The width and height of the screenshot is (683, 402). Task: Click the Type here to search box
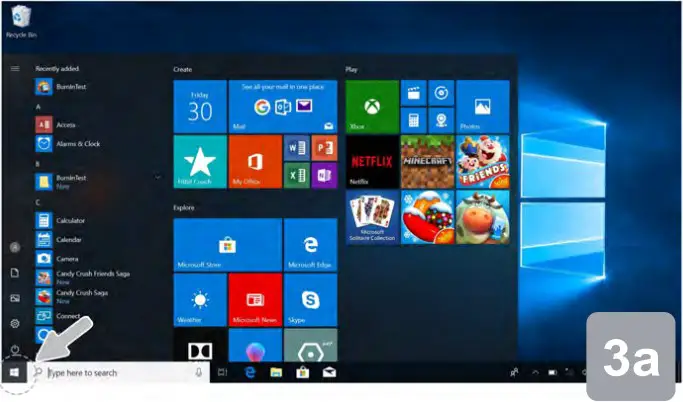point(119,372)
